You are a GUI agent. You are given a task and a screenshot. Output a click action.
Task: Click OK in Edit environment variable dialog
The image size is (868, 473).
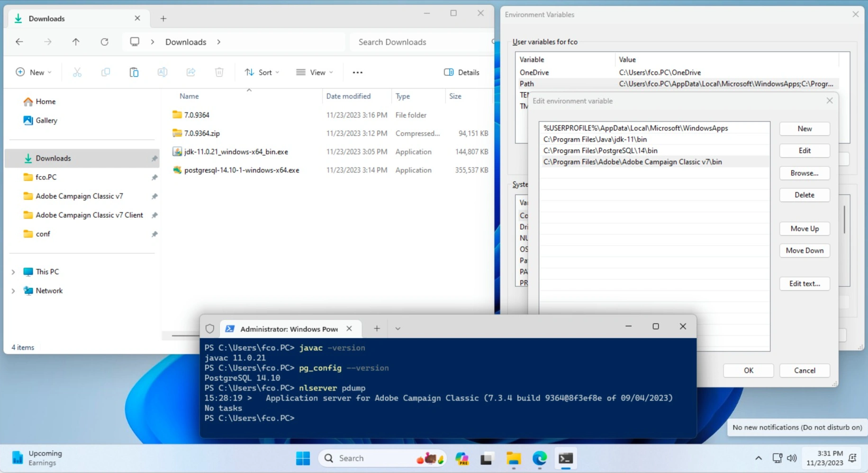point(749,370)
